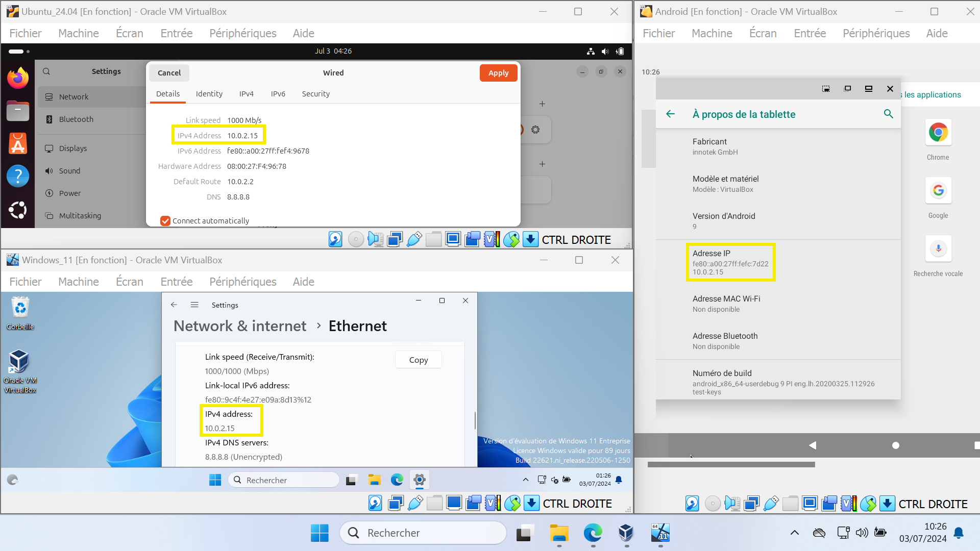Click Settings gear in guest taskbar
The width and height of the screenshot is (980, 551).
[419, 480]
